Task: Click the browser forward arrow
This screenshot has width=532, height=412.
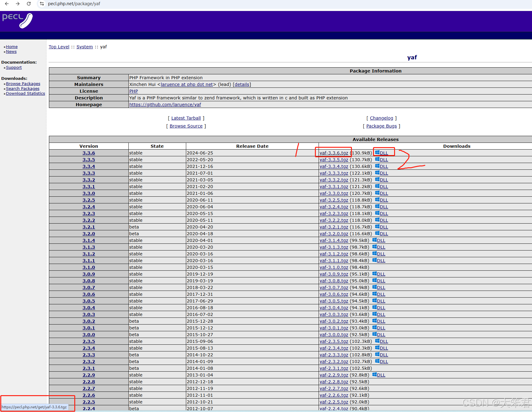Action: coord(18,4)
